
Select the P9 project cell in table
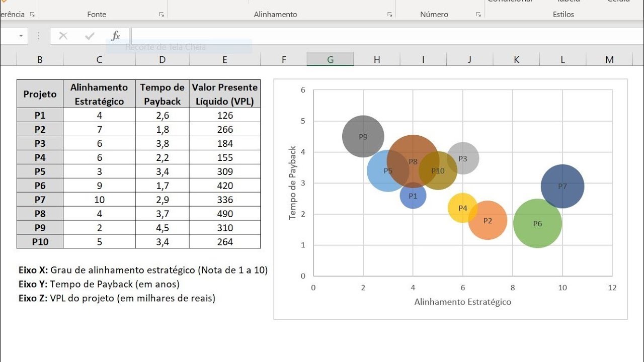[x=40, y=228]
